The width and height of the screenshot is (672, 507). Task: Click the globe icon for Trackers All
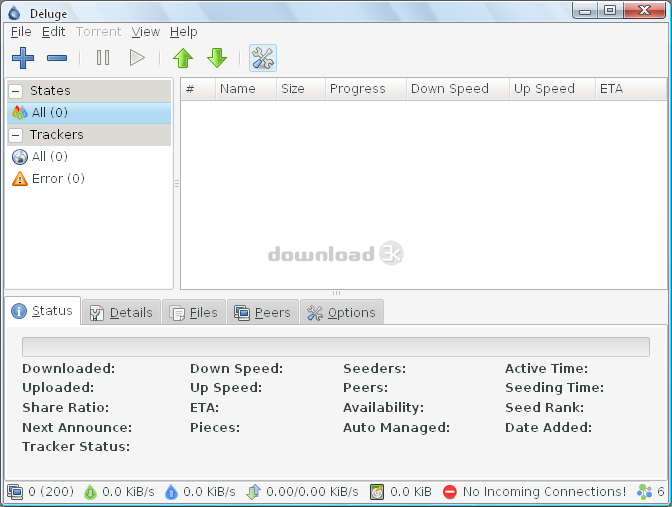[20, 157]
